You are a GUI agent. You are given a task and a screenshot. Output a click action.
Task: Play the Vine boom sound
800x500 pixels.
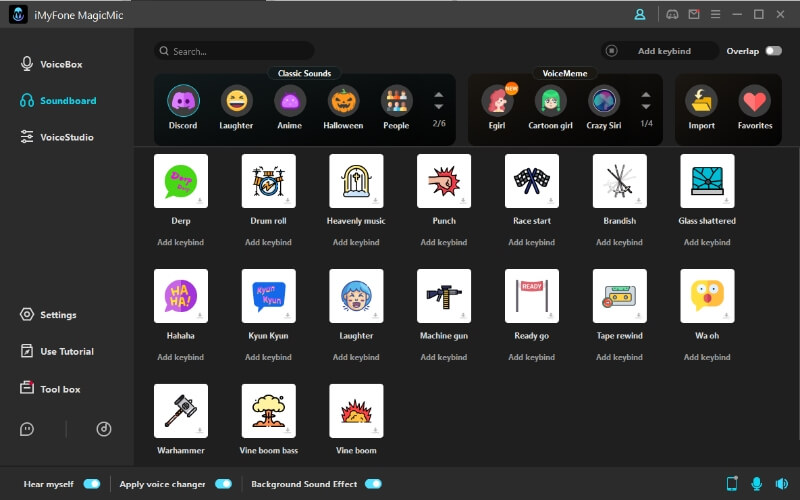tap(356, 411)
